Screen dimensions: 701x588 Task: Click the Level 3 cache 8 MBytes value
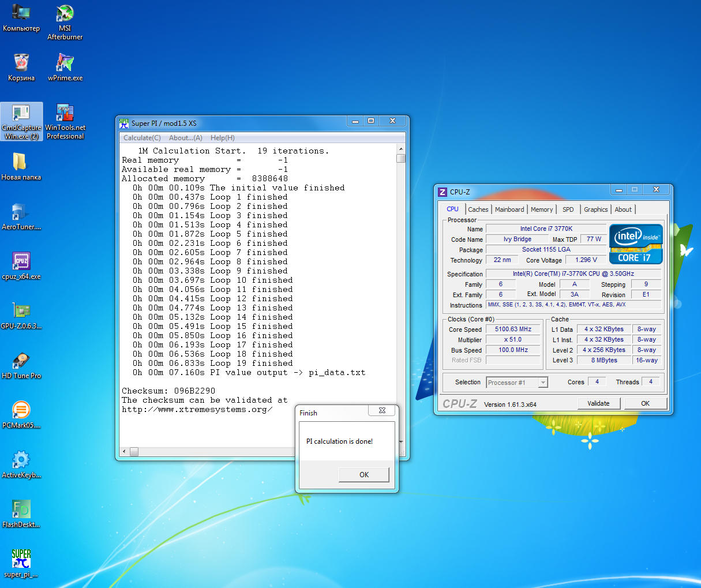pos(604,361)
